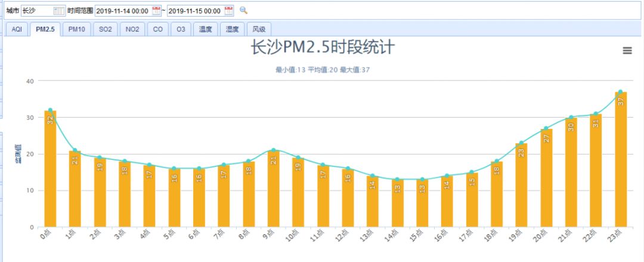Switch to the O3 tab

pos(181,30)
